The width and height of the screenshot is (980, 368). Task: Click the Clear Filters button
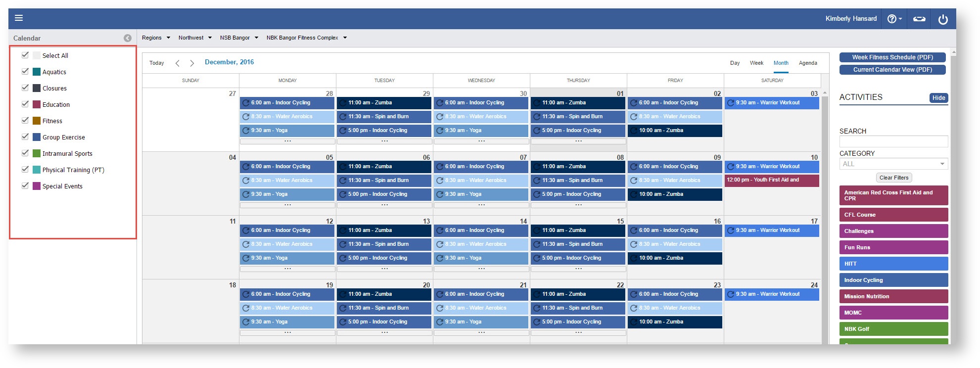[x=894, y=178]
